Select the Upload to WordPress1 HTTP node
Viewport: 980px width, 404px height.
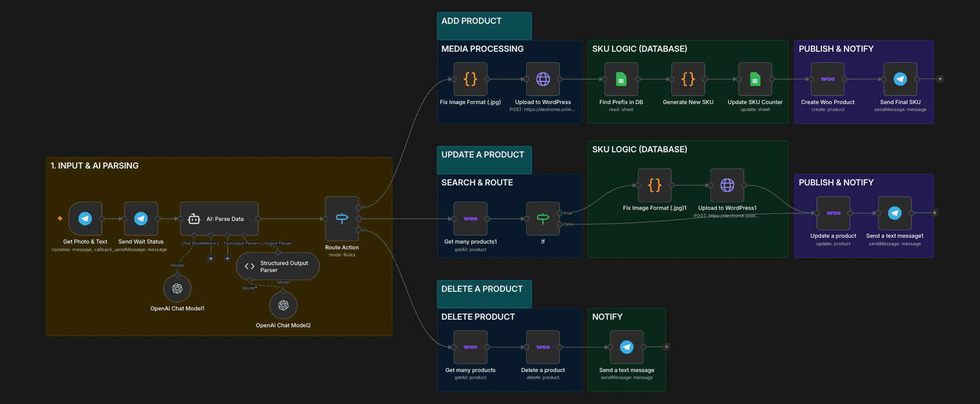(x=727, y=185)
